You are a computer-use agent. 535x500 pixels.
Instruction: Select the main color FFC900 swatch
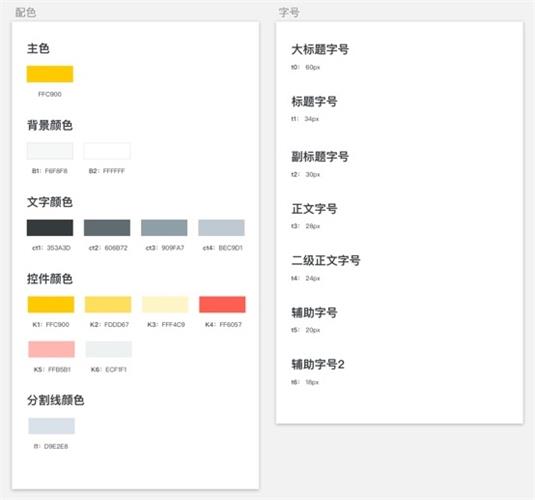point(50,74)
